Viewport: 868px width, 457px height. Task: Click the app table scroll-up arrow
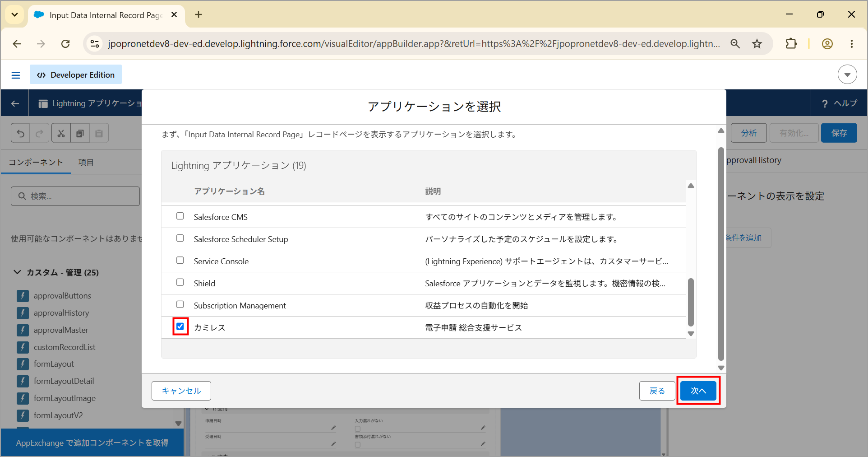coord(691,186)
